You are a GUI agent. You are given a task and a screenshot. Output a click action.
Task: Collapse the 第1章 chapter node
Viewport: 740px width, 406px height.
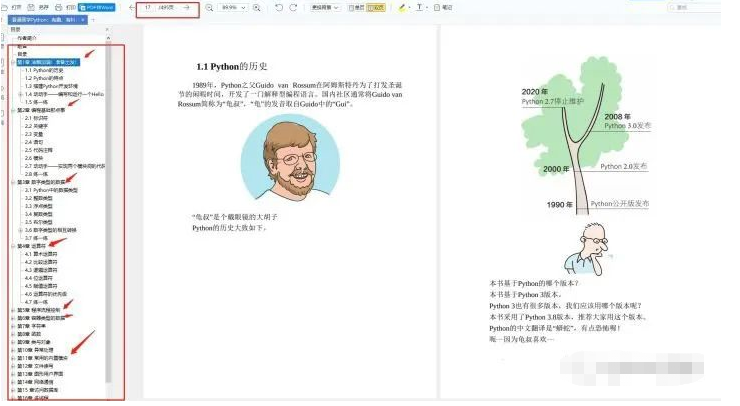13,62
